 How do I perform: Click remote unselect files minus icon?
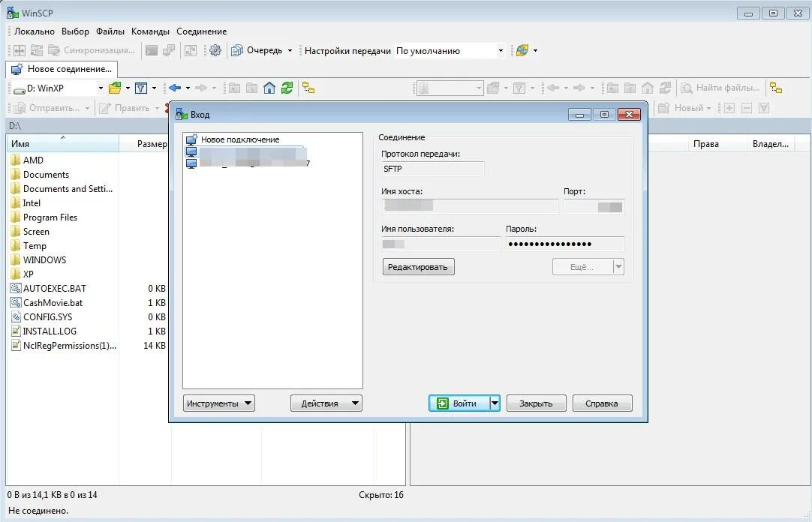click(x=747, y=108)
